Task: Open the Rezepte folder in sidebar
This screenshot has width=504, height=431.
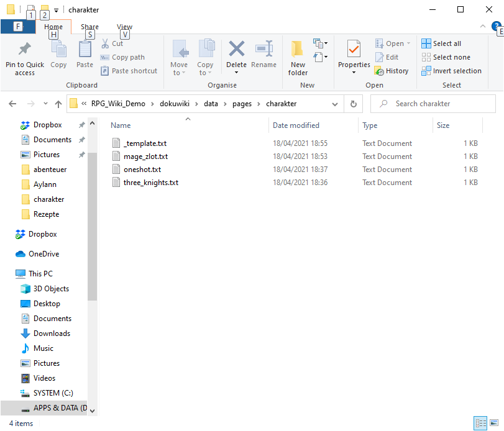Action: pos(46,214)
